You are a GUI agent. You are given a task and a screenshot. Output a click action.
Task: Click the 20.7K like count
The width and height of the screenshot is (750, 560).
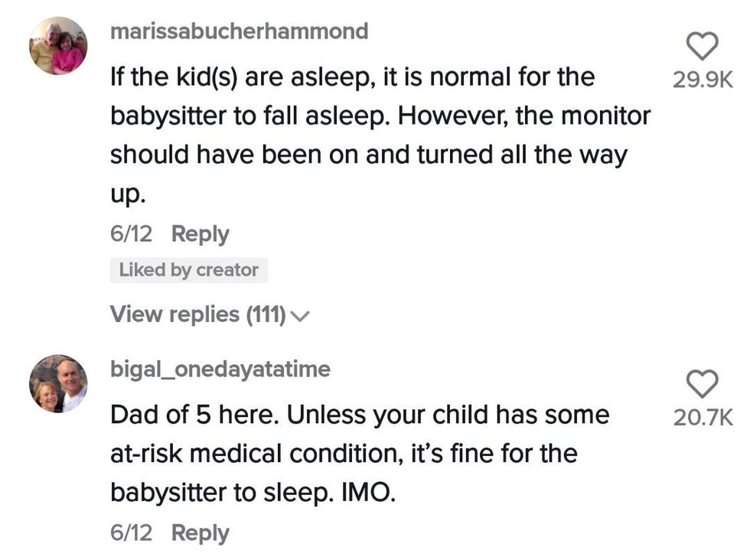point(703,417)
